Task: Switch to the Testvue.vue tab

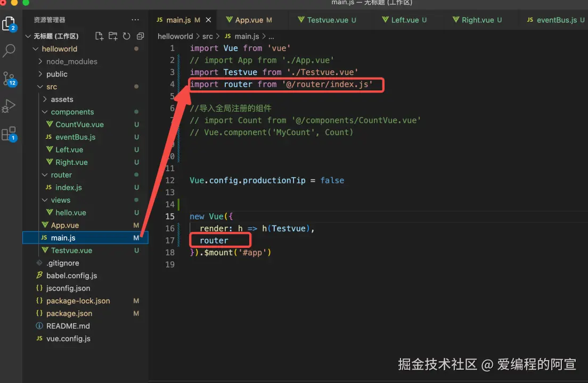Action: coord(327,20)
